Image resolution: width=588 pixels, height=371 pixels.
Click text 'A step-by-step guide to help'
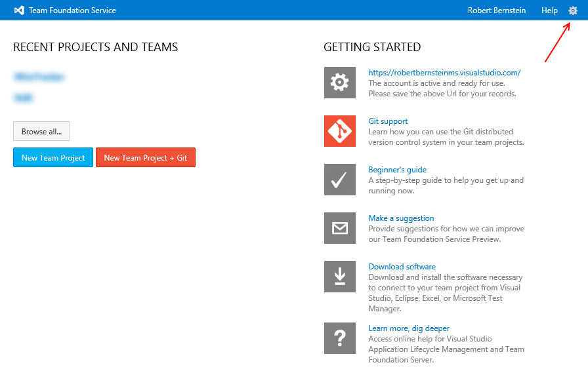[418, 180]
